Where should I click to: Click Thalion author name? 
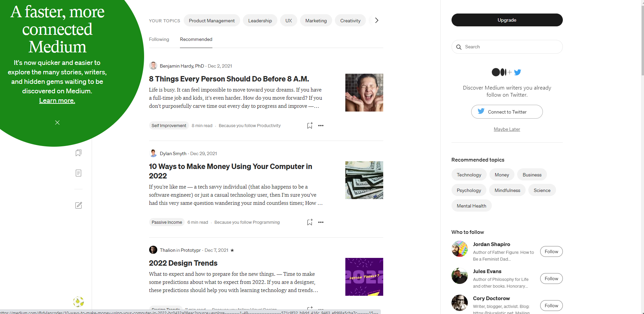[x=167, y=250]
